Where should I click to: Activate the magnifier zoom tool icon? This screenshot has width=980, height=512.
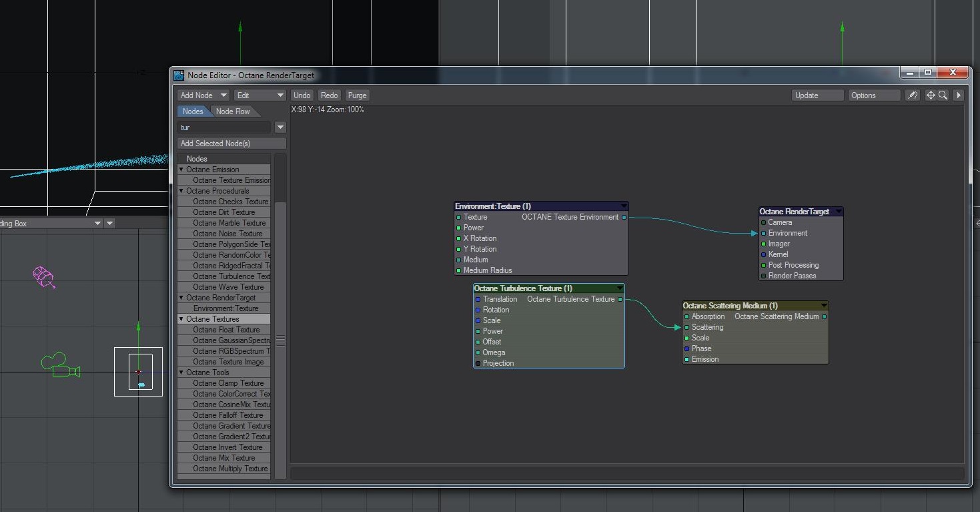[x=943, y=95]
